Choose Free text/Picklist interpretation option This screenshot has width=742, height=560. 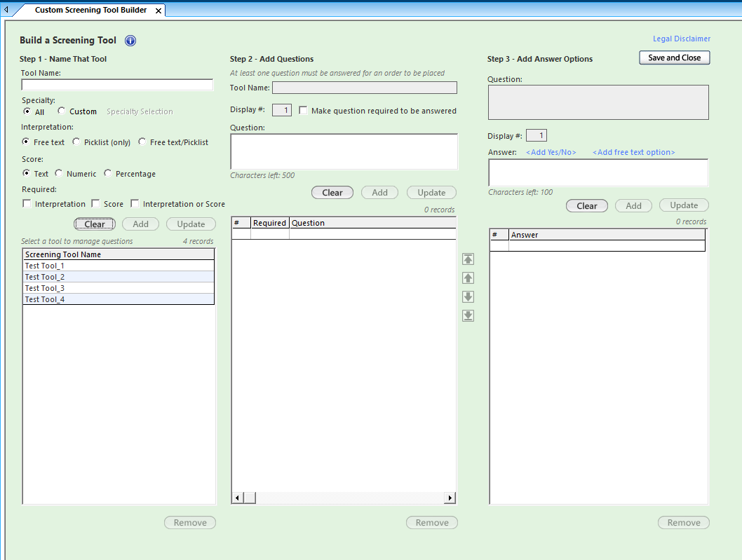click(142, 142)
